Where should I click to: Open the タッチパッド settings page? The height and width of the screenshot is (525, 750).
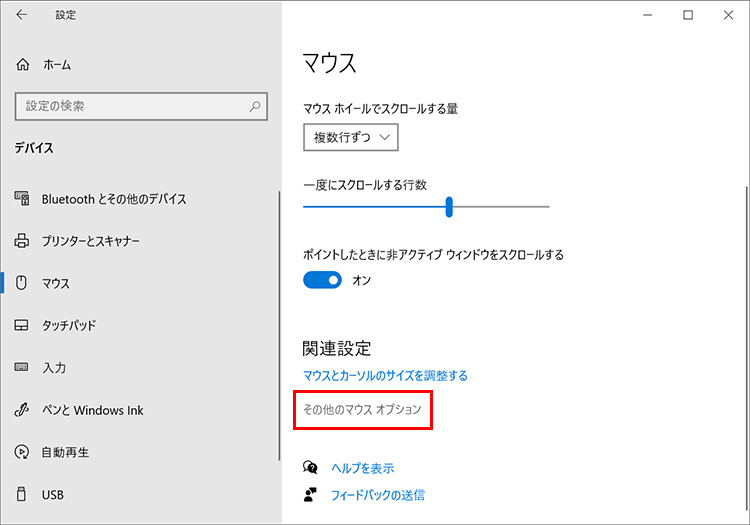68,326
